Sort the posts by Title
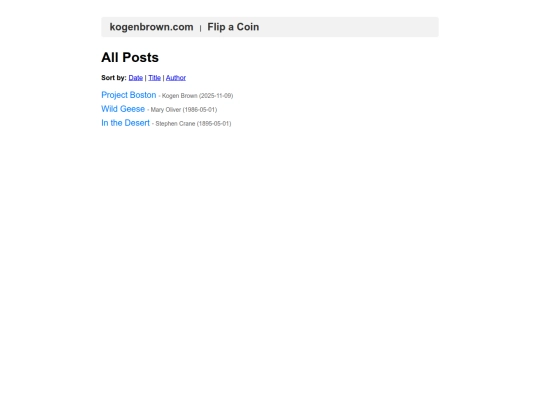The height and width of the screenshot is (405, 540). (154, 78)
